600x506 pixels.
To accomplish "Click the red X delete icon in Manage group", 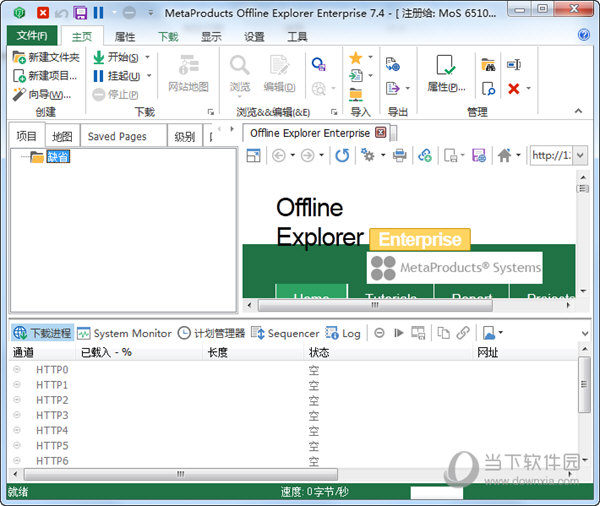I will click(x=514, y=89).
